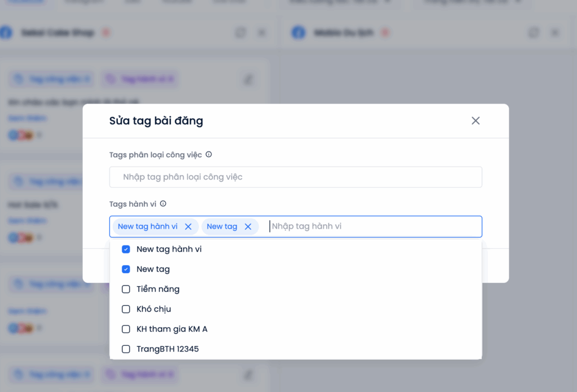Click info icon next to Tags hành vi
Screen dimensions: 577x392
(163, 204)
